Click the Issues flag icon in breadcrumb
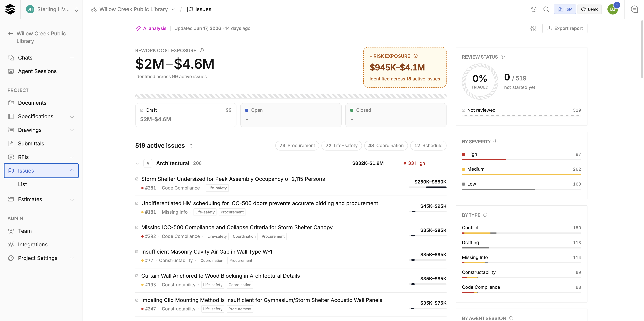 [x=190, y=9]
